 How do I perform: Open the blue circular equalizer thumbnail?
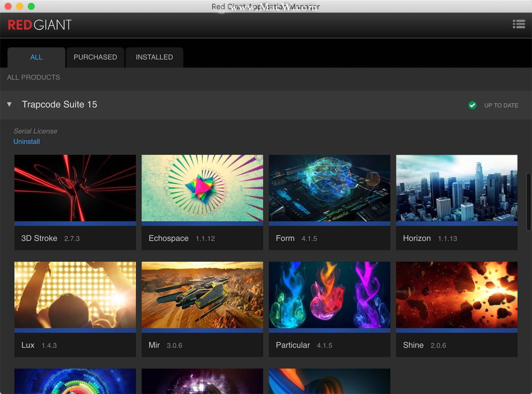click(75, 381)
